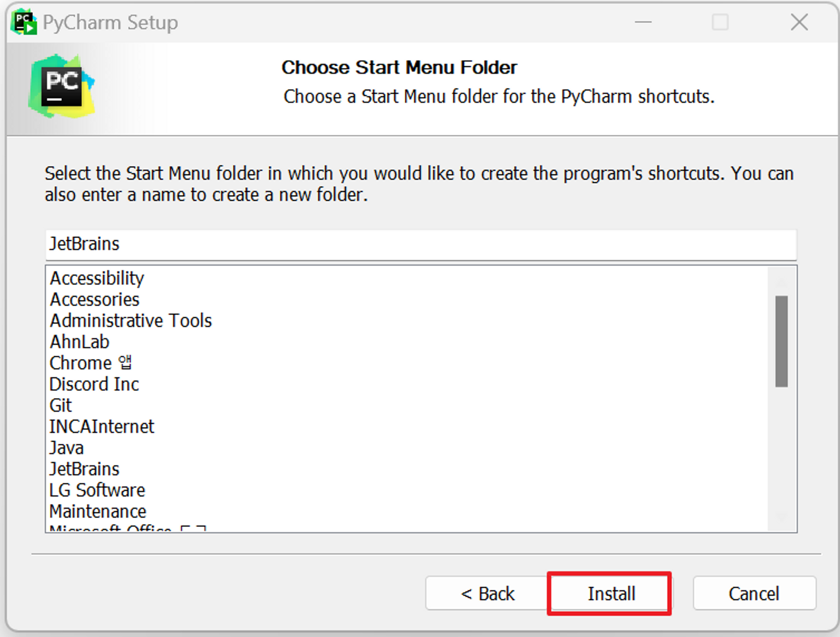840x637 pixels.
Task: Select the Accessories folder entry
Action: (94, 300)
